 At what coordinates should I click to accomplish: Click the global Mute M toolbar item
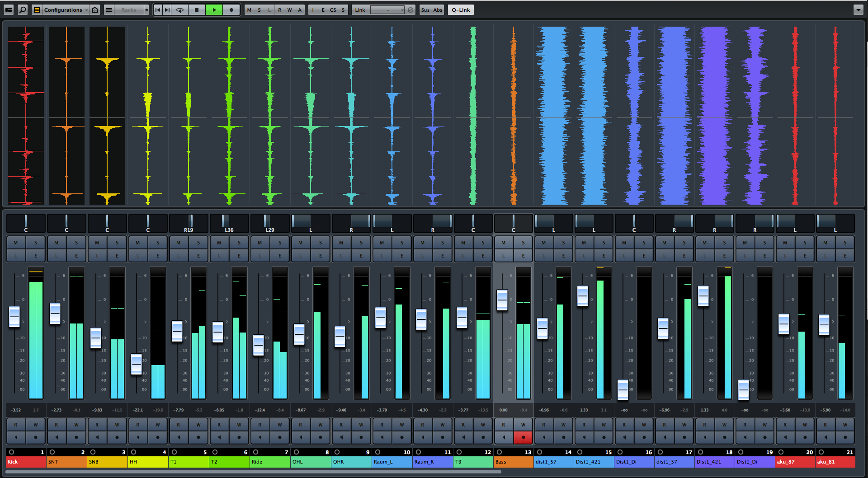pyautogui.click(x=249, y=9)
